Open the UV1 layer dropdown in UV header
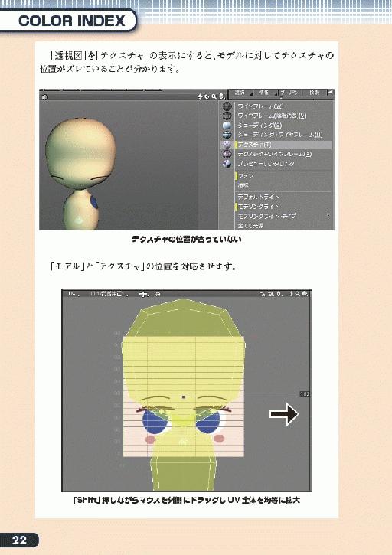 [x=109, y=294]
